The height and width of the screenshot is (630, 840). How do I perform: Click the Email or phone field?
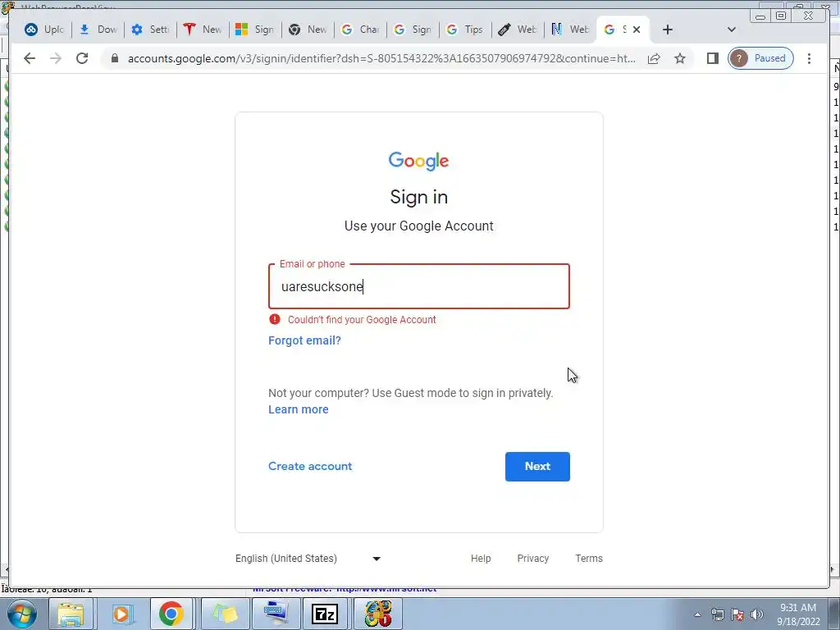[x=419, y=286]
